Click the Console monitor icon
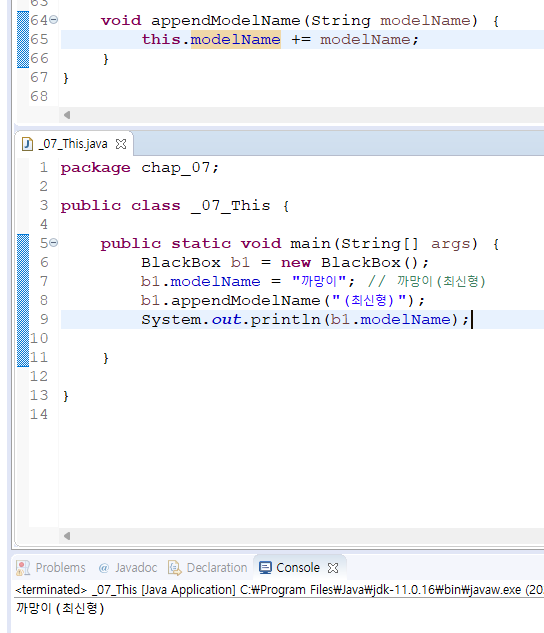Image resolution: width=544 pixels, height=633 pixels. coord(265,568)
